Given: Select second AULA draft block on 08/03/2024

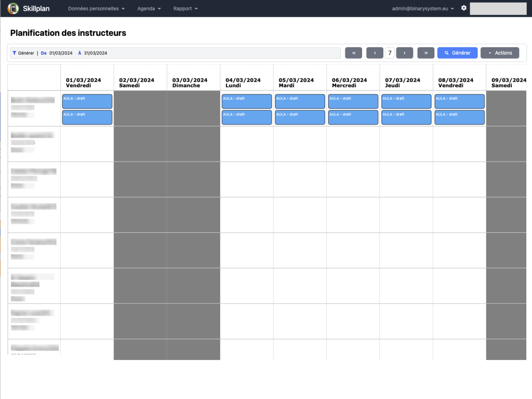Looking at the screenshot, I should point(459,117).
